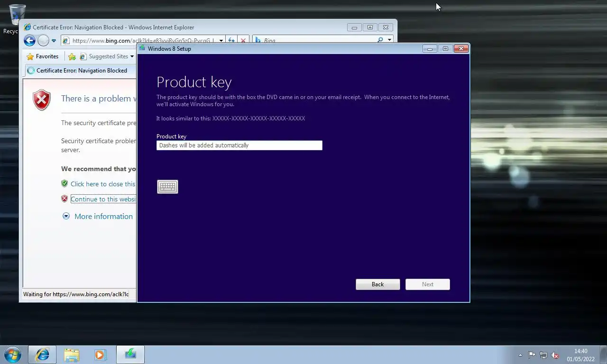
Task: Click Internet Explorer's forward navigation button
Action: [x=43, y=41]
